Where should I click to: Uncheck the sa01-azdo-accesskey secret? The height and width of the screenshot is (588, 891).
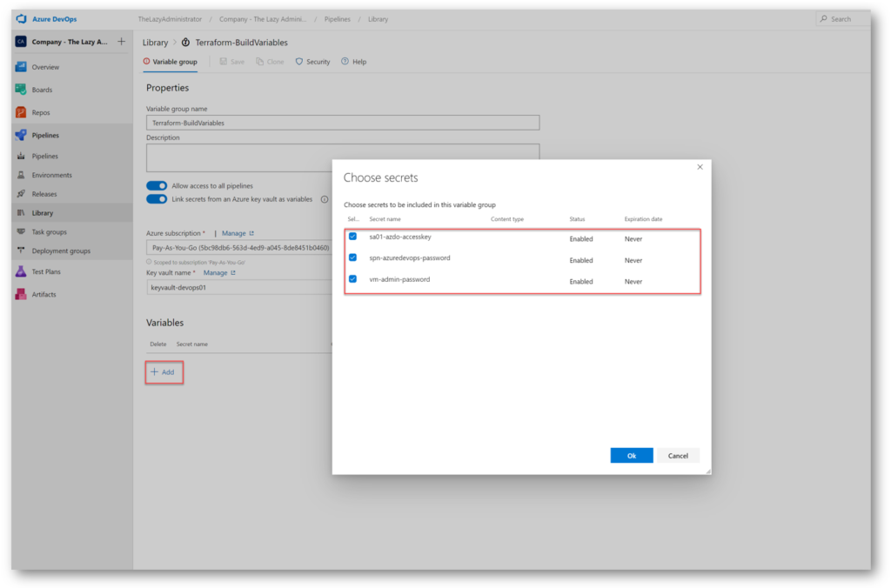353,237
